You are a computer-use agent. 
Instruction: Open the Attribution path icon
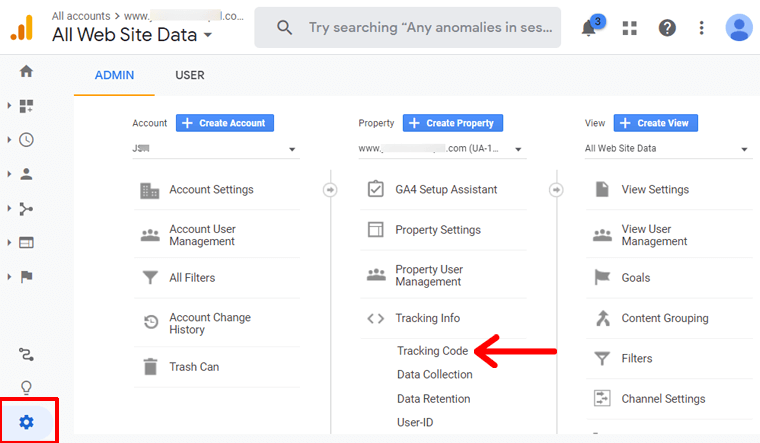click(x=26, y=355)
